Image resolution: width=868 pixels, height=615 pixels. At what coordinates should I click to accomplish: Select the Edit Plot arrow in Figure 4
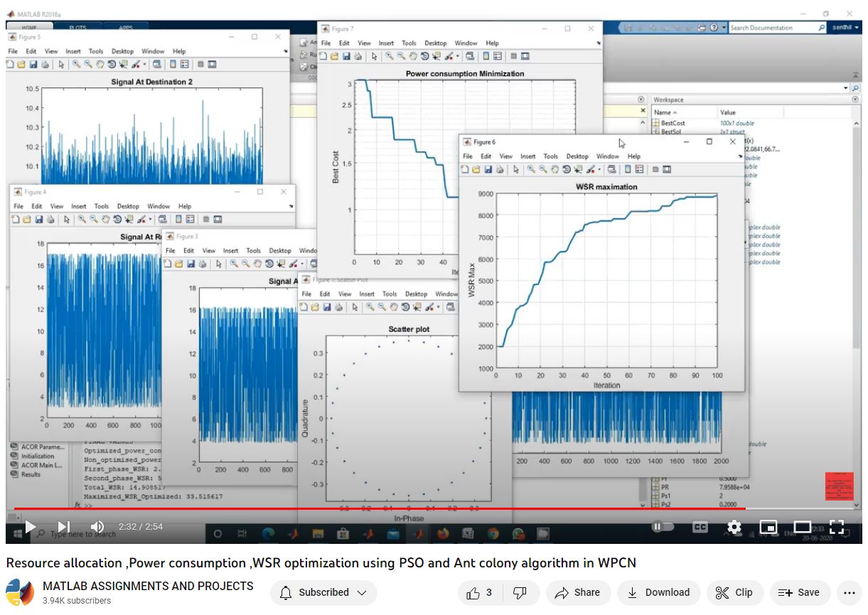click(x=66, y=220)
